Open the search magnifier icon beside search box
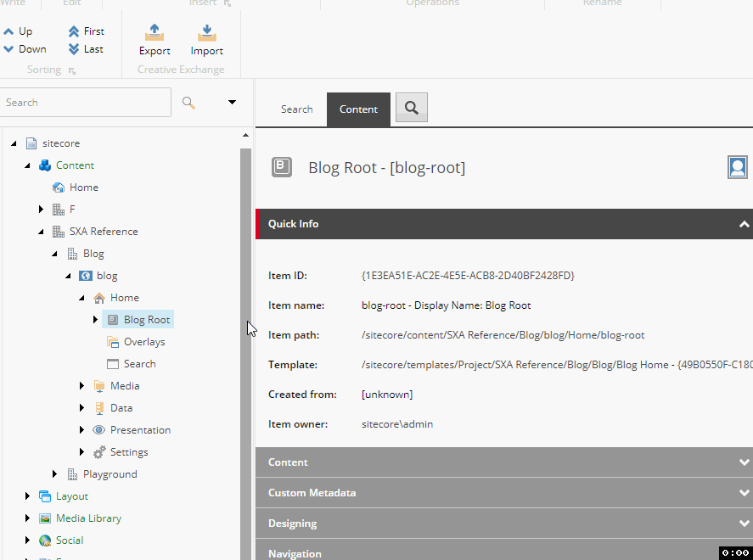Viewport: 753px width, 560px height. [x=188, y=102]
